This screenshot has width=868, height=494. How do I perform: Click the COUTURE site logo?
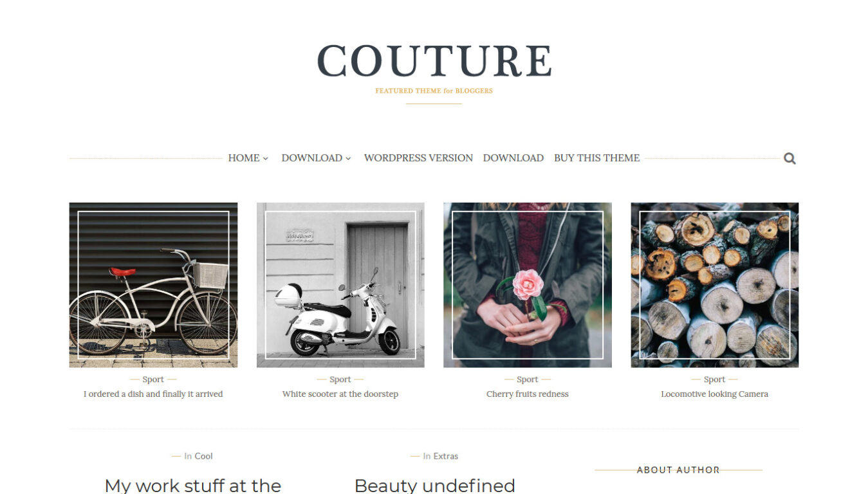coord(434,62)
